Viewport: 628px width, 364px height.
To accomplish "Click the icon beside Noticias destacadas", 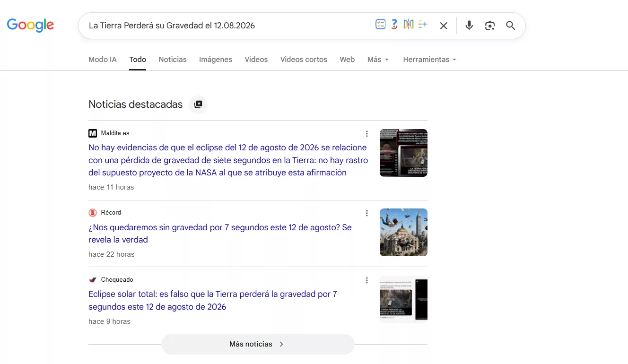I will (198, 104).
